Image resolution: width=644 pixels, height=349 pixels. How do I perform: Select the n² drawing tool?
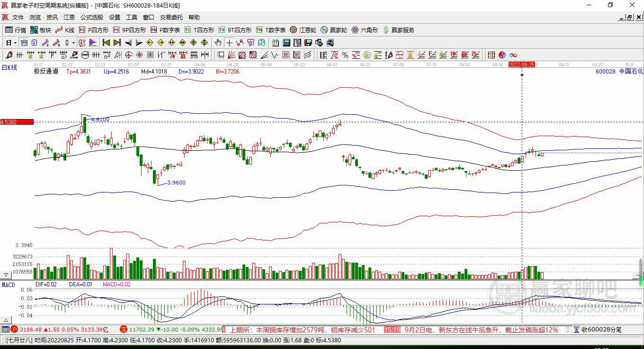(107, 55)
